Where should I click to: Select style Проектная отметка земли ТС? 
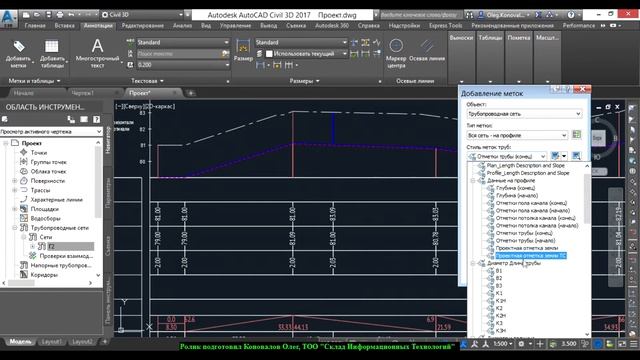(x=531, y=256)
